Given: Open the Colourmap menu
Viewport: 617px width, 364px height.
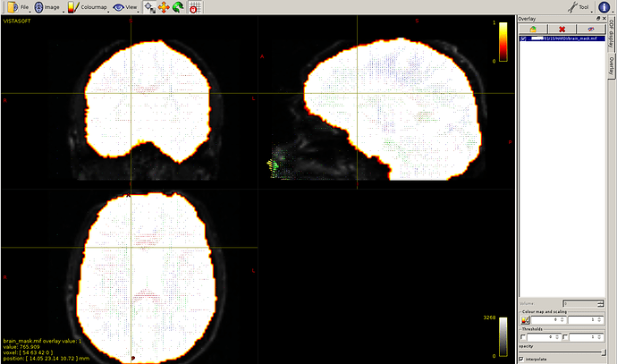Looking at the screenshot, I should coord(88,7).
